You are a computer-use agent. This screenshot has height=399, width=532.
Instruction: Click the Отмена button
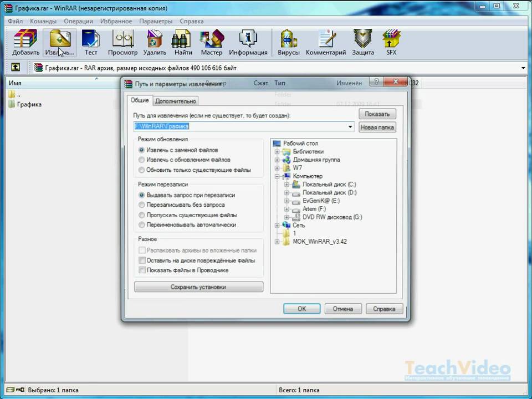point(343,309)
